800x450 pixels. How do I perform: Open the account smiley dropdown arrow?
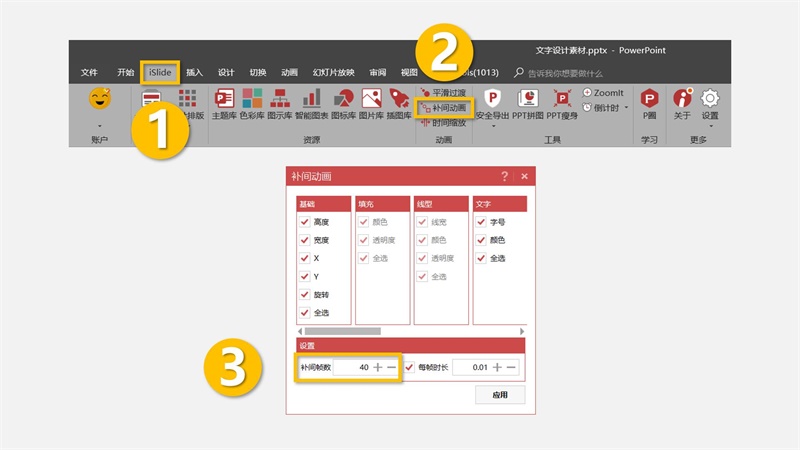[x=99, y=126]
